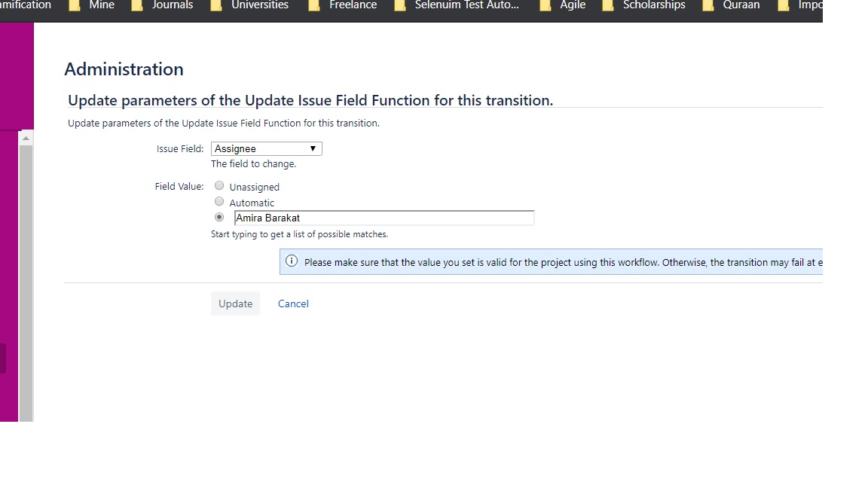
Task: Open the Scholarships bookmarks folder
Action: (653, 6)
